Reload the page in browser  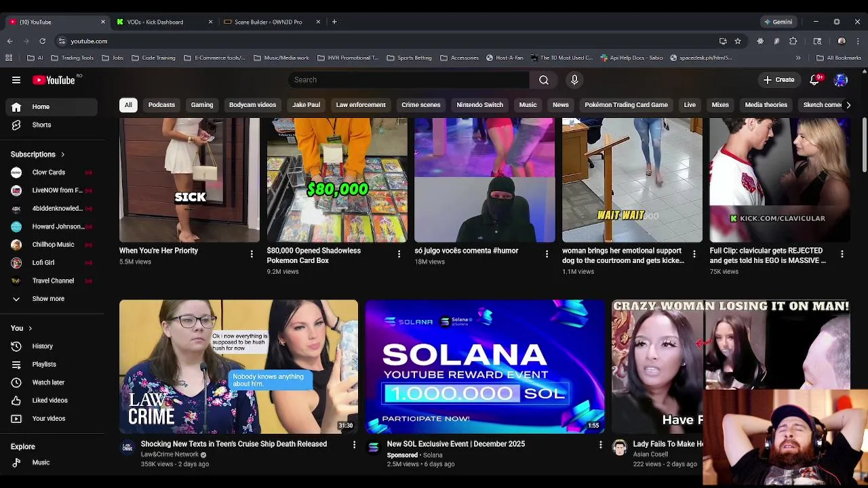pos(42,41)
